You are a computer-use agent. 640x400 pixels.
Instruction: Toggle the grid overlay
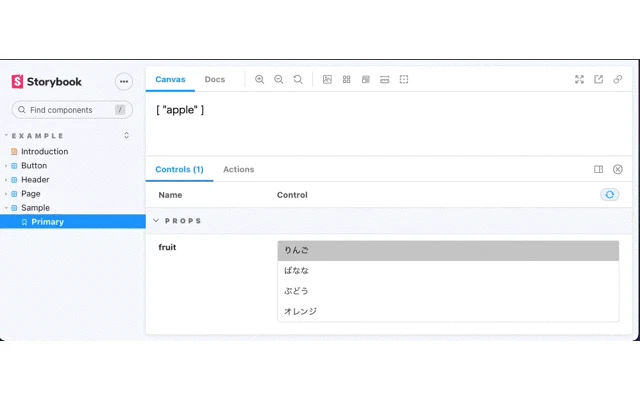347,80
